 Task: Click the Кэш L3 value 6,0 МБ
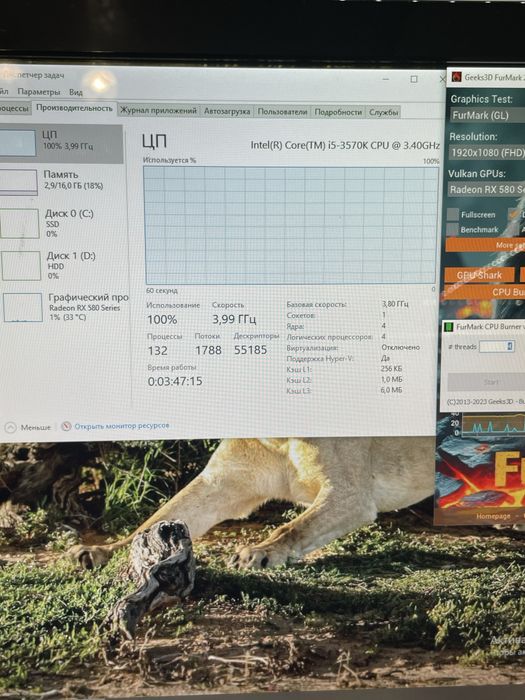pos(392,390)
